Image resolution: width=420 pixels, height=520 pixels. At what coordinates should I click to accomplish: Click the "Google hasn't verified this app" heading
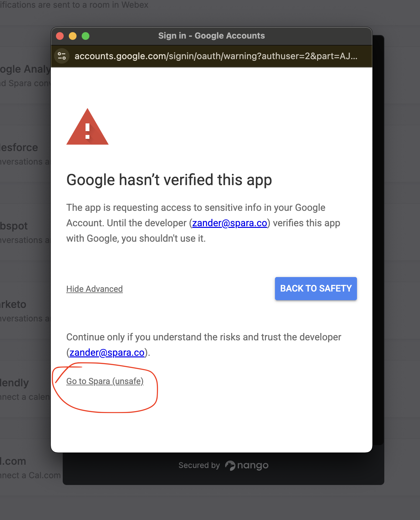169,180
